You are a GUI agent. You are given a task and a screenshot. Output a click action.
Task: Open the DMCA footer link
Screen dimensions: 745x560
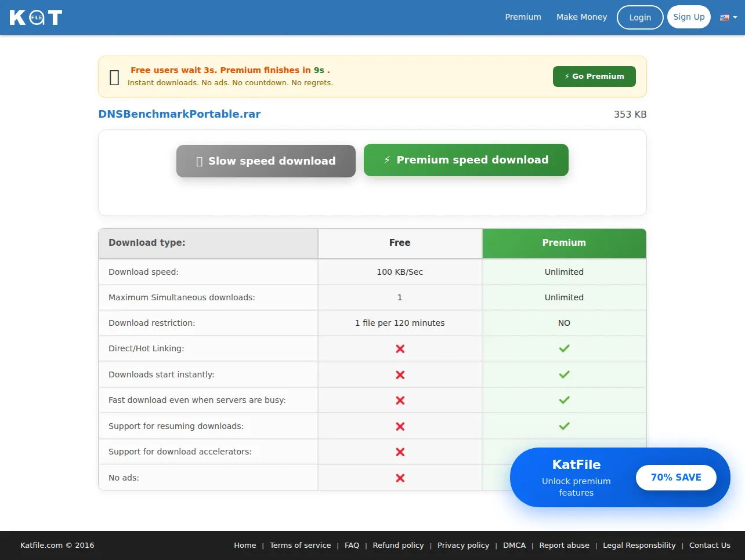click(514, 546)
